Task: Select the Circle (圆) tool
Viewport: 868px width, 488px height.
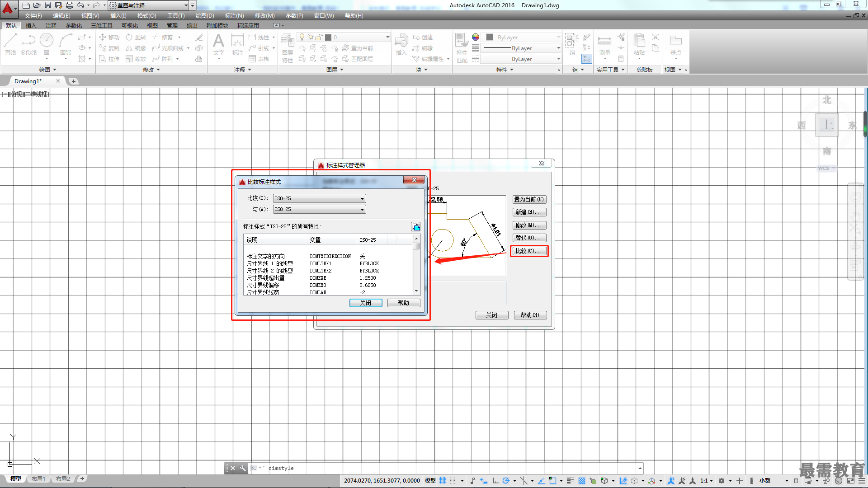Action: pos(47,44)
